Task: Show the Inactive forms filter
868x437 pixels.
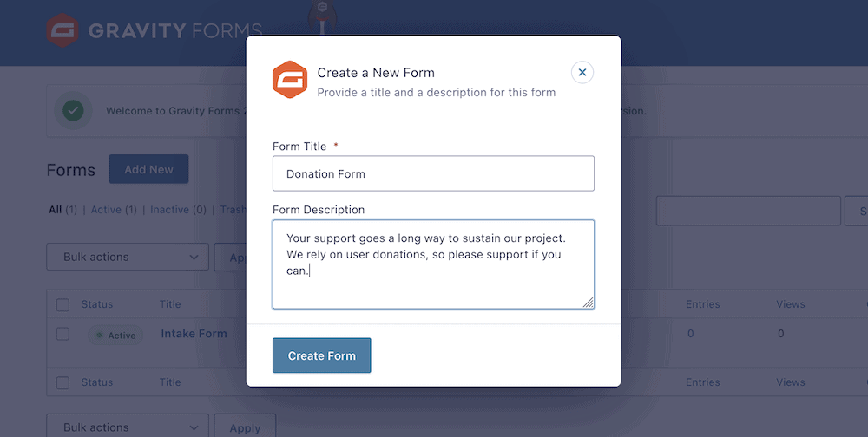Action: 170,210
